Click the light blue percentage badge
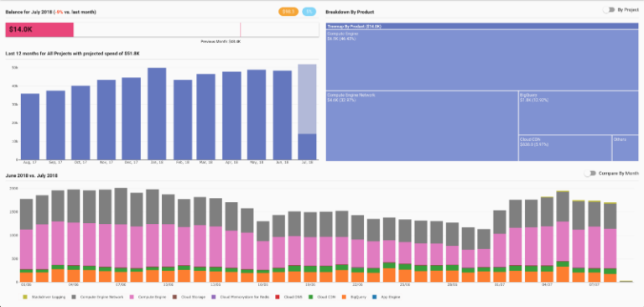 309,12
